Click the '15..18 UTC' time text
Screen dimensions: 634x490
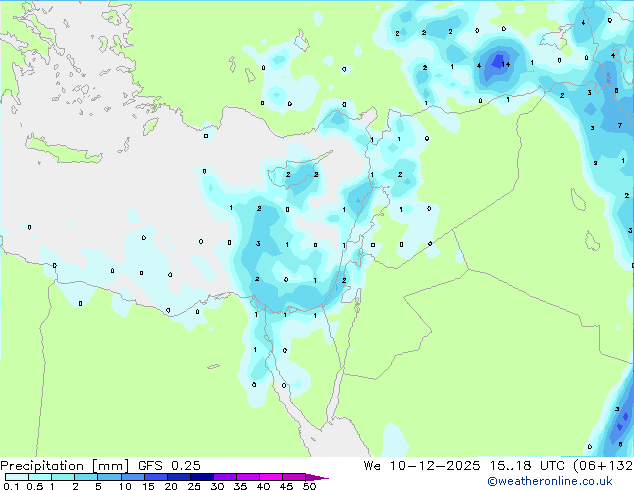coord(526,465)
